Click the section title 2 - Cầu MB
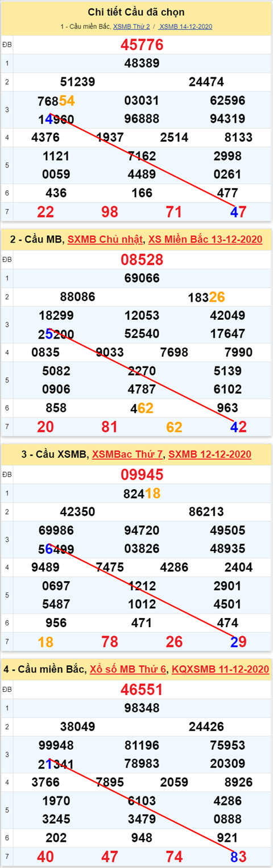 (36, 240)
